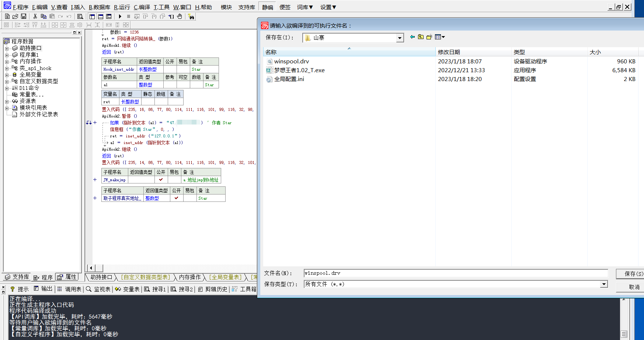Click the 取消 button in dialog

(631, 287)
